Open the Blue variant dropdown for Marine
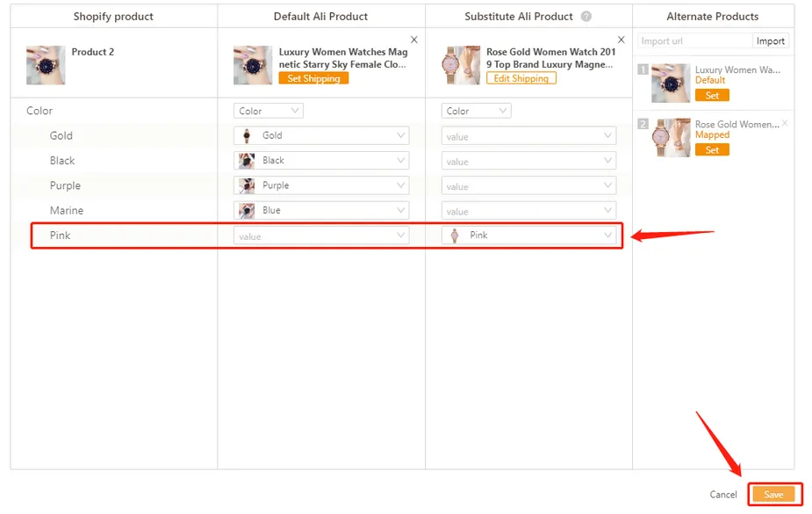This screenshot has height=514, width=812. (321, 210)
